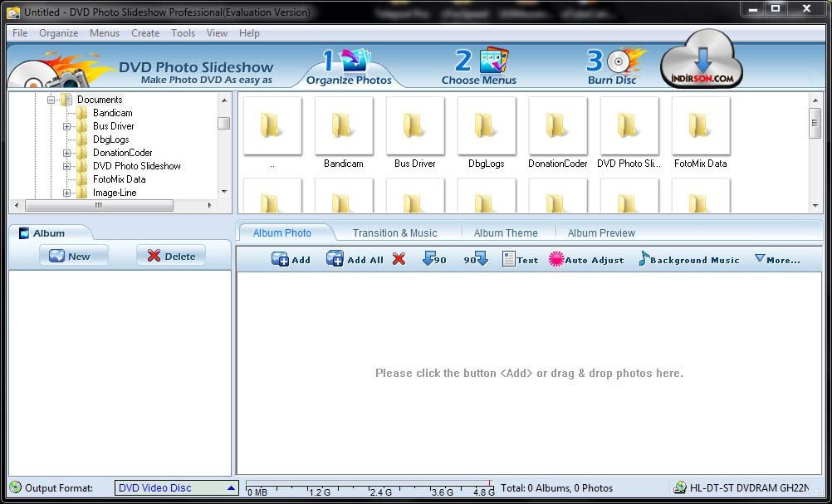
Task: Click the INDIRSON.COM cloud logo
Action: tap(702, 61)
